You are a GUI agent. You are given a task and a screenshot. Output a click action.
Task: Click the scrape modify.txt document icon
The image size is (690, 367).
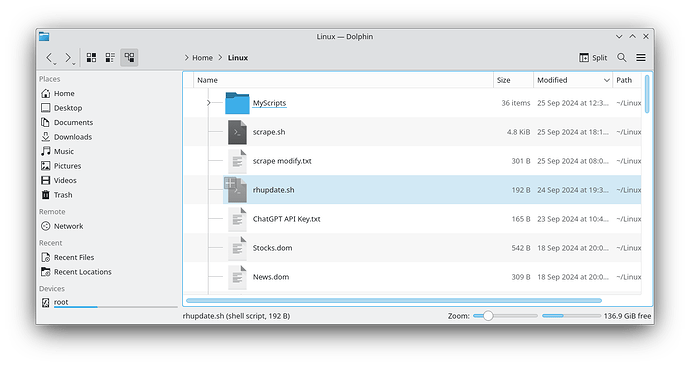coord(237,161)
